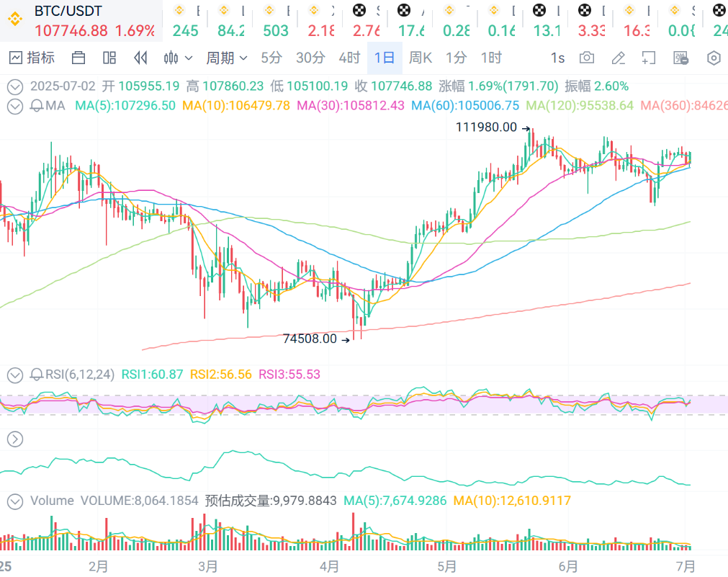Click the MA(30):105812.43 label
This screenshot has height=577, width=728.
(x=351, y=106)
